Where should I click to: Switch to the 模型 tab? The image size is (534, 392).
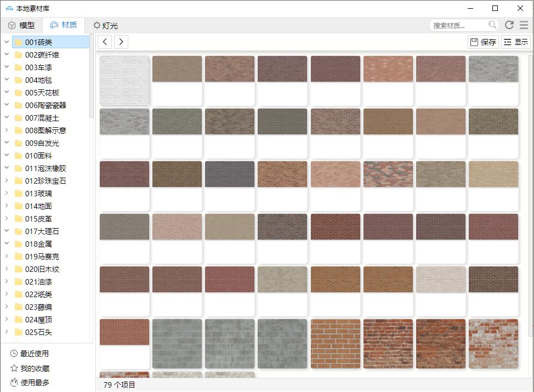coord(22,25)
